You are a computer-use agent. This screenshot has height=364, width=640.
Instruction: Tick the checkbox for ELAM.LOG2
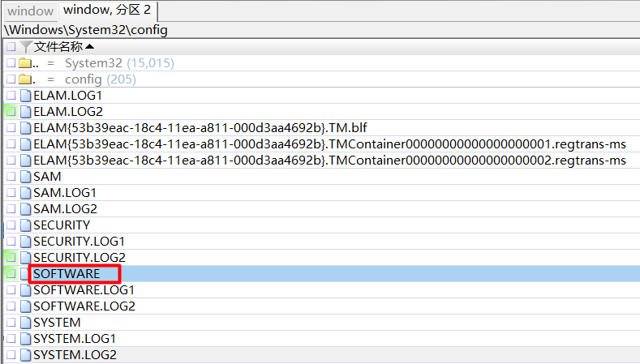[11, 112]
